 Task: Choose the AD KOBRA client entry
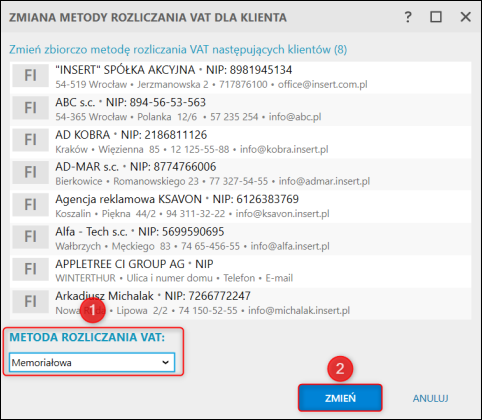[241, 142]
